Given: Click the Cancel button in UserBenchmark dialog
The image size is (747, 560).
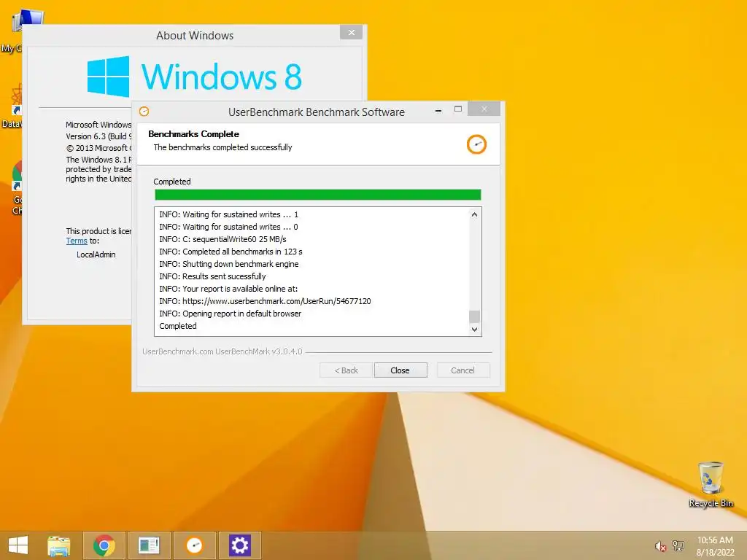Looking at the screenshot, I should tap(462, 370).
